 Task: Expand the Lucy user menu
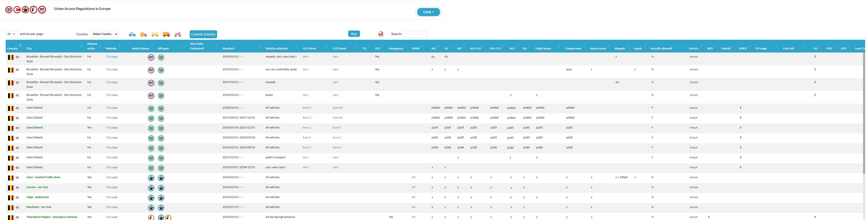click(x=428, y=12)
